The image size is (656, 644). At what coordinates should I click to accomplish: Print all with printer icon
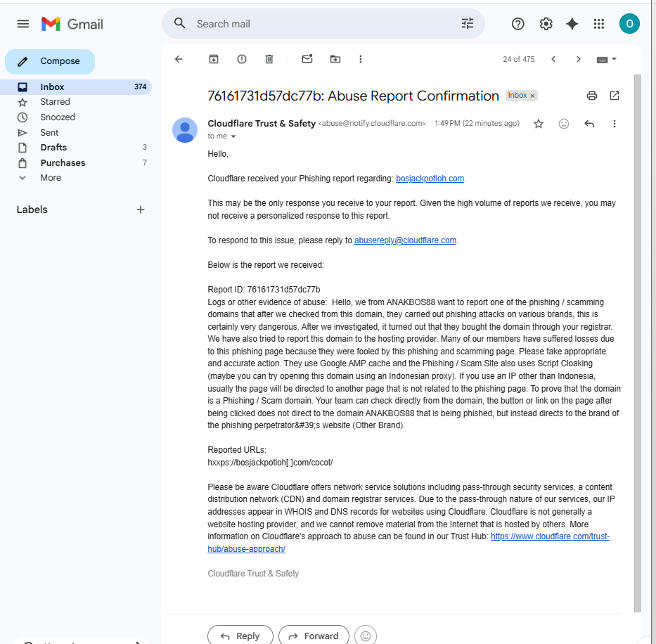[x=591, y=96]
